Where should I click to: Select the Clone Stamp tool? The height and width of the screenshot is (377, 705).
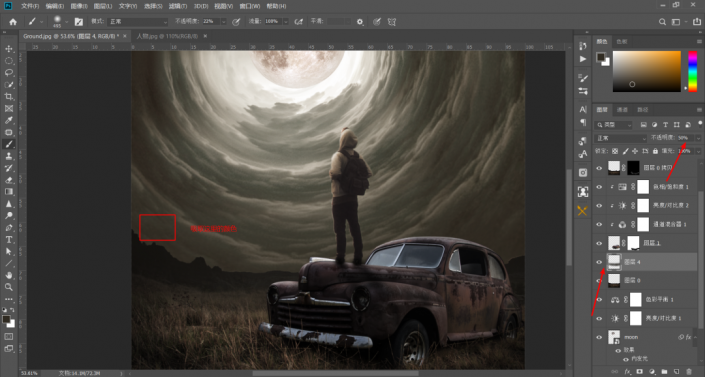(x=9, y=156)
